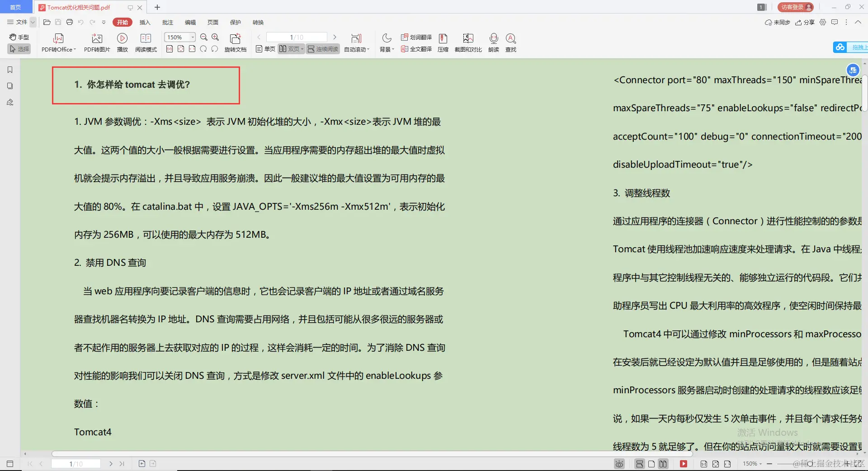Toggle 连续阅读 continuous reading mode
The height and width of the screenshot is (471, 868).
(322, 49)
